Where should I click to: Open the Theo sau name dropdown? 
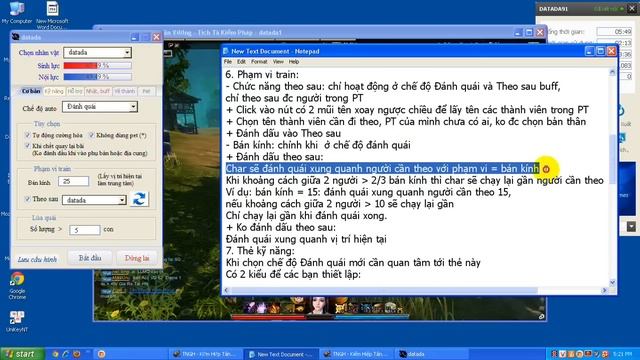tap(122, 200)
